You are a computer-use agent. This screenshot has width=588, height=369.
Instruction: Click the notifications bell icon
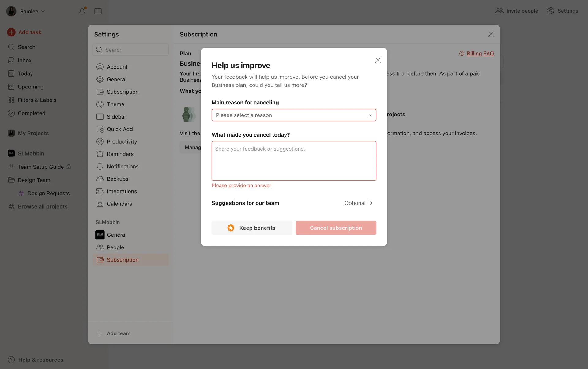pyautogui.click(x=82, y=11)
